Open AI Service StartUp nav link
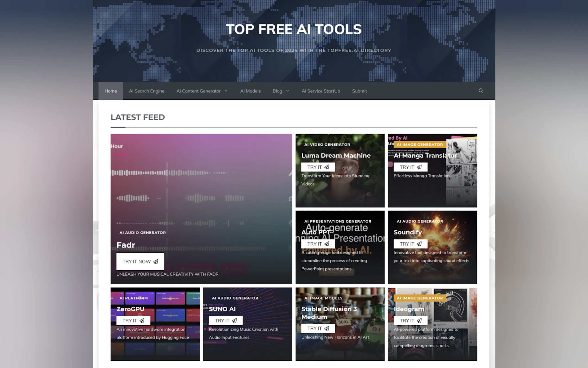The height and width of the screenshot is (368, 588). click(321, 91)
